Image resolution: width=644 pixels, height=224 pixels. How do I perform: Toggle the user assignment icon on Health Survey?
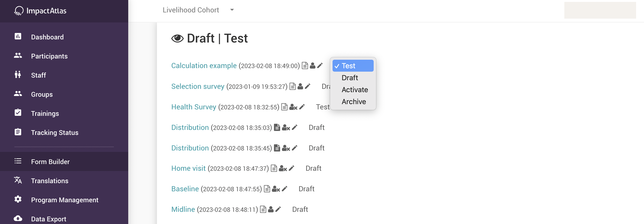coord(293,107)
